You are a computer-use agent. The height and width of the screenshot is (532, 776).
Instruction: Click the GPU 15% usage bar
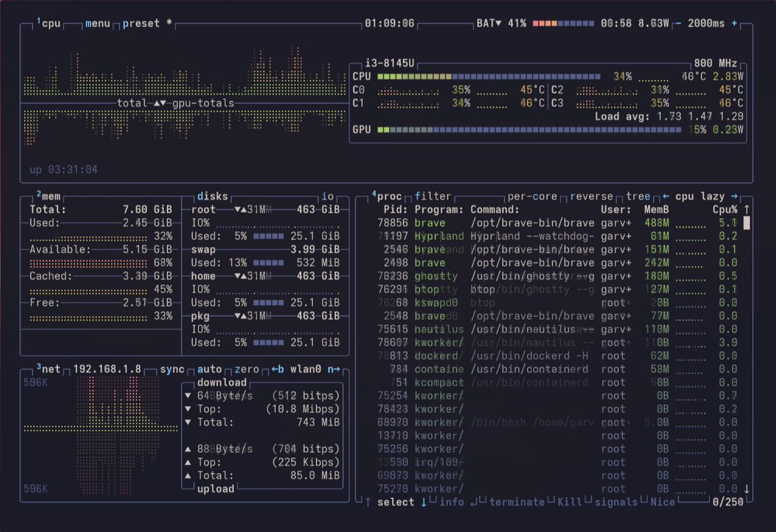pos(529,130)
